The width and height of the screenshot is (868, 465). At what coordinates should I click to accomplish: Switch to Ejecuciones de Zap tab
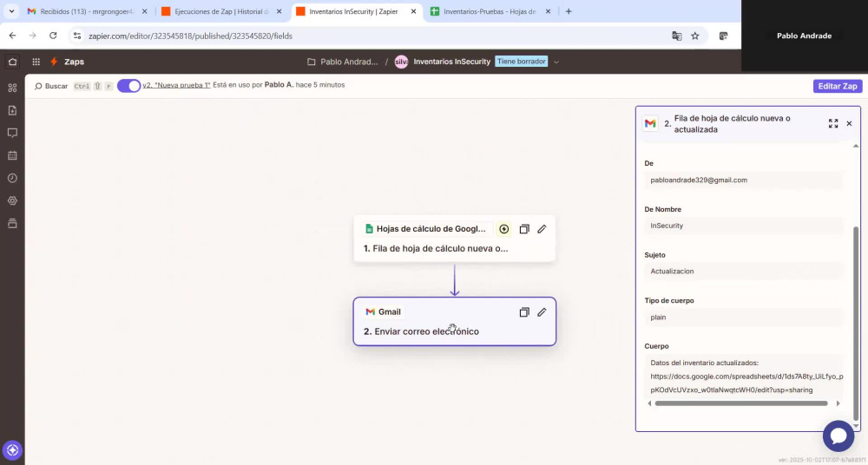222,11
